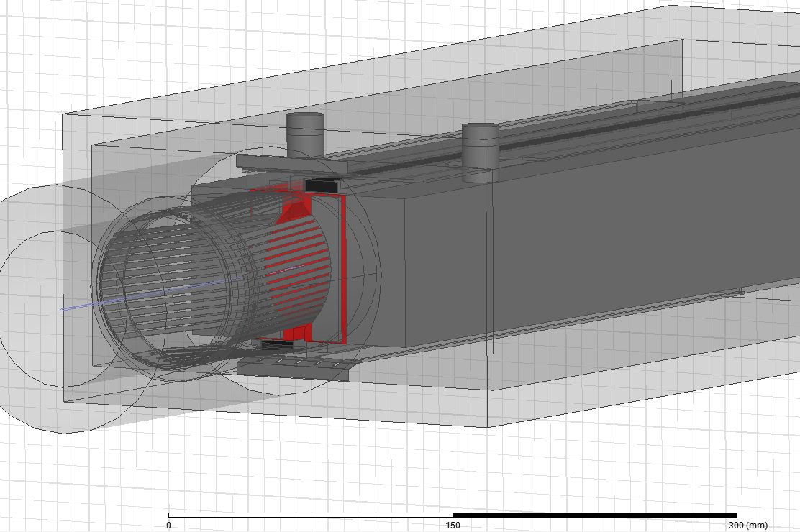Click the thin red vertical plate edge
This screenshot has width=800, height=532.
pyautogui.click(x=345, y=266)
